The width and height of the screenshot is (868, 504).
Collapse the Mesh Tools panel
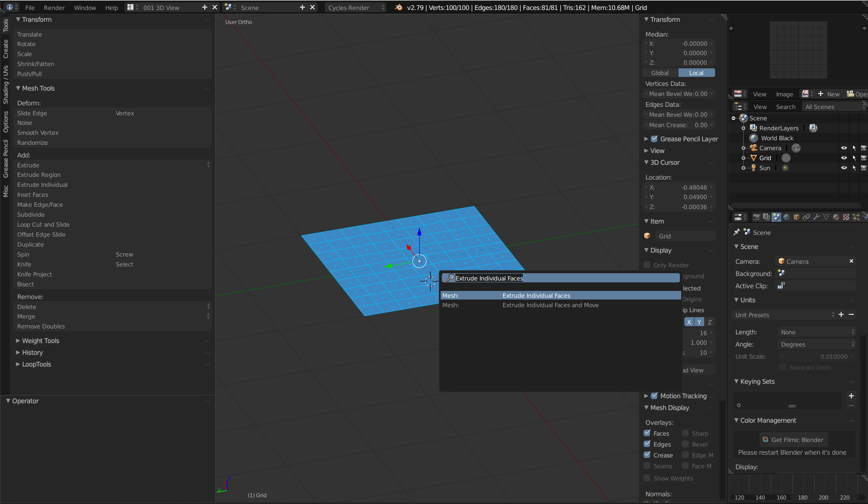[x=18, y=88]
